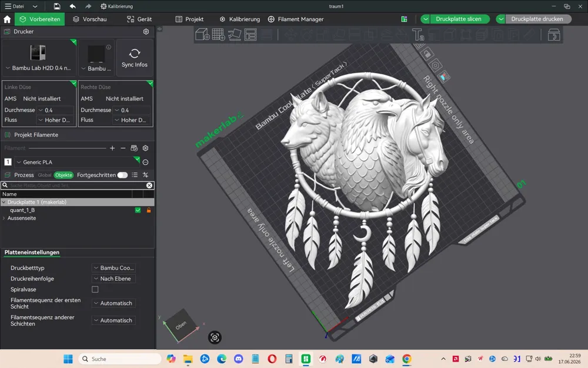Select the quant_1_B object row
588x368 pixels.
[77, 210]
